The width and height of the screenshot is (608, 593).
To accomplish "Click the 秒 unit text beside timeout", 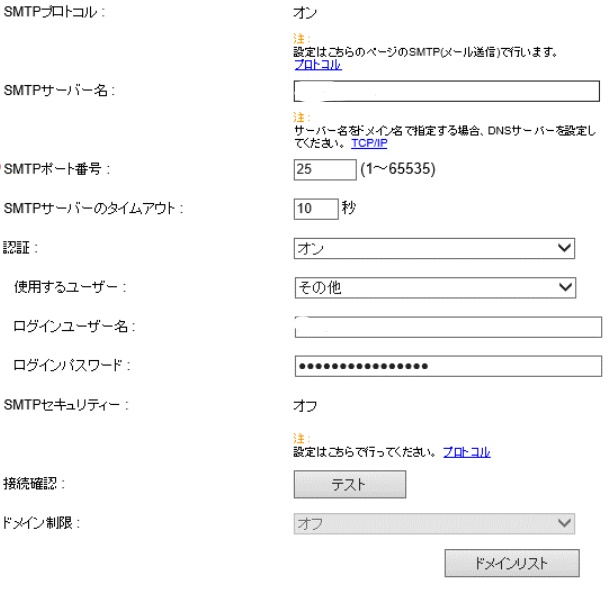I will (349, 207).
